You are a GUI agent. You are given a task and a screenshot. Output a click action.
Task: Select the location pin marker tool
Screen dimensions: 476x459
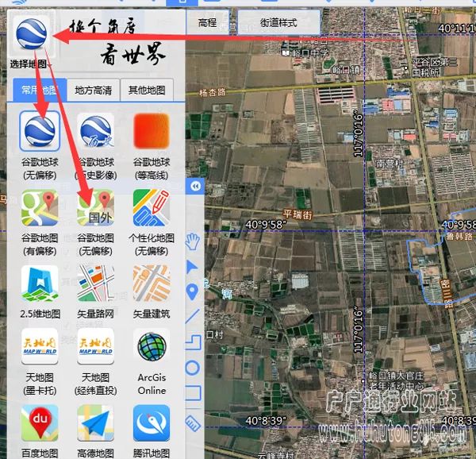[192, 292]
